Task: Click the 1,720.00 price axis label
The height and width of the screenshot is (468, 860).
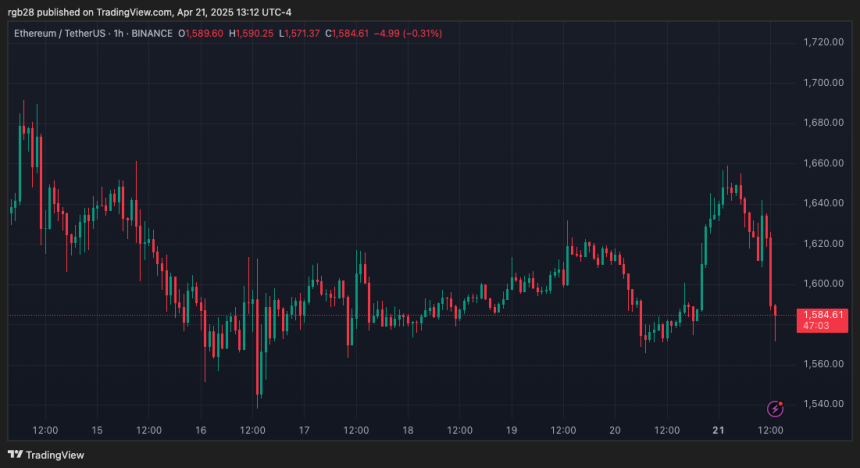Action: (823, 42)
